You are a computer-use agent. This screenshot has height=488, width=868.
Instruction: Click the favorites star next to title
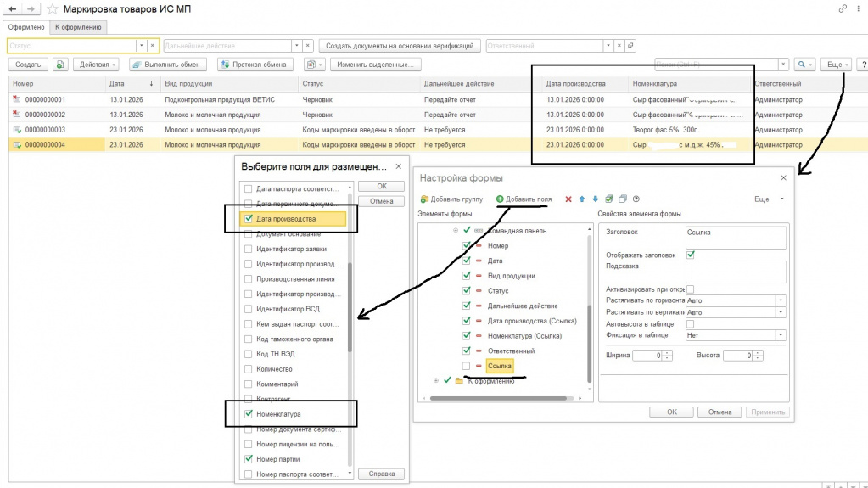click(52, 8)
